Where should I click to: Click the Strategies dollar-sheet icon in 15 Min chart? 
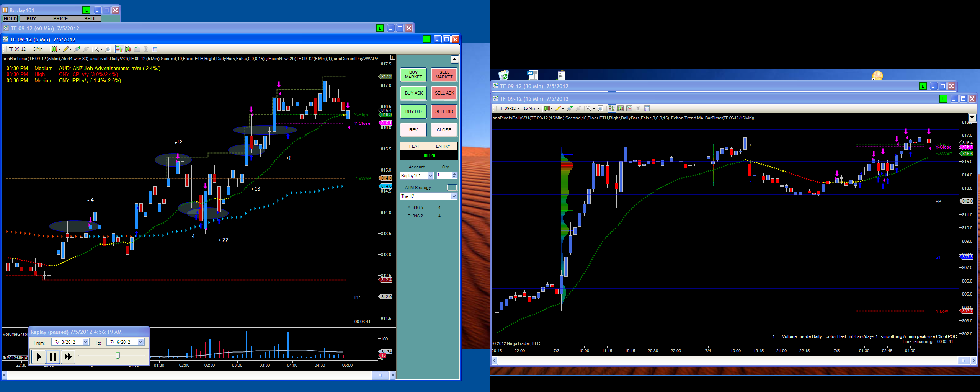point(638,108)
